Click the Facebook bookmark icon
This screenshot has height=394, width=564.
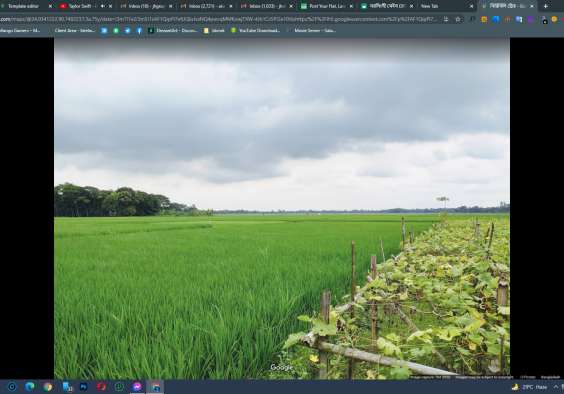pyautogui.click(x=139, y=31)
